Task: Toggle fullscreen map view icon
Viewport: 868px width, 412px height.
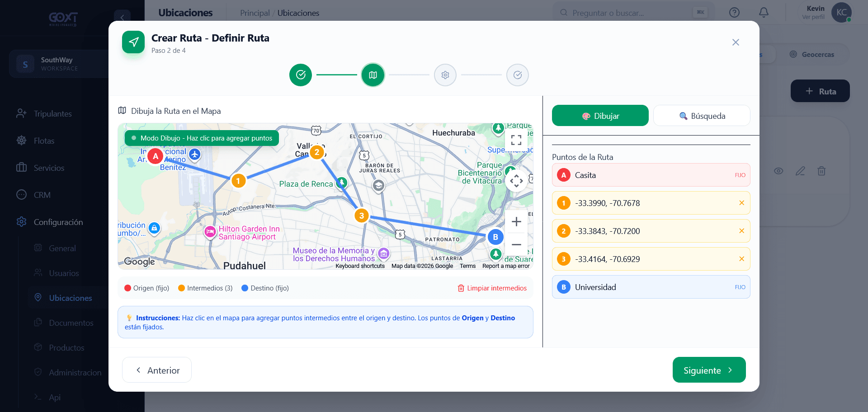Action: [x=516, y=140]
